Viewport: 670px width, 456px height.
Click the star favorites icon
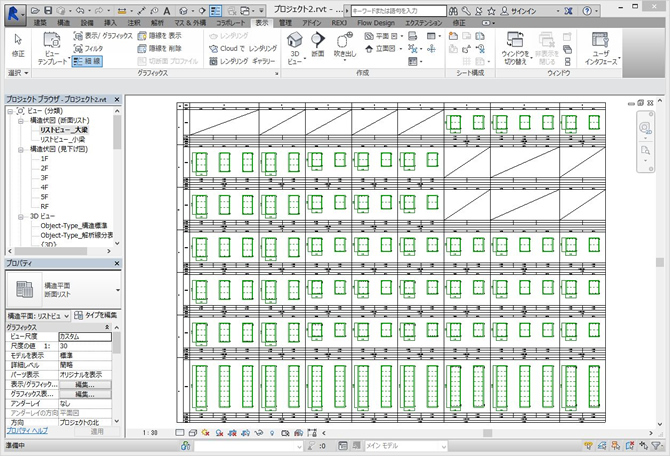(492, 11)
